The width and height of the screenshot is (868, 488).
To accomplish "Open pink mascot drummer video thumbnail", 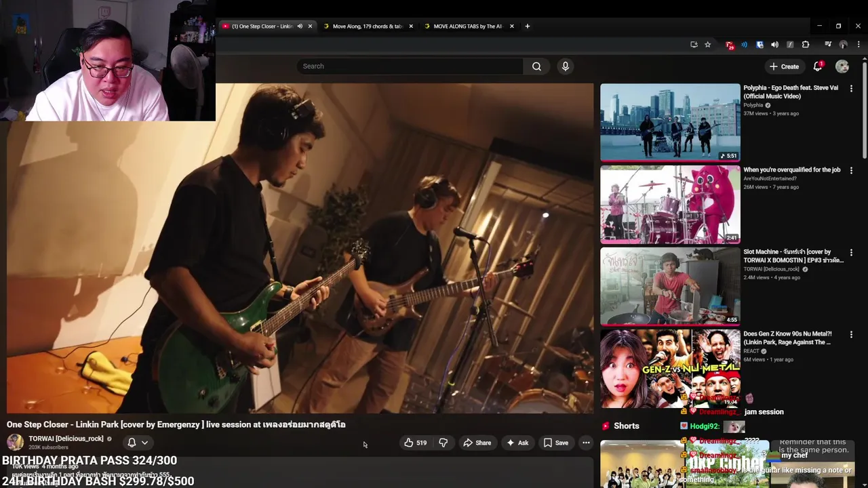I will tap(670, 205).
